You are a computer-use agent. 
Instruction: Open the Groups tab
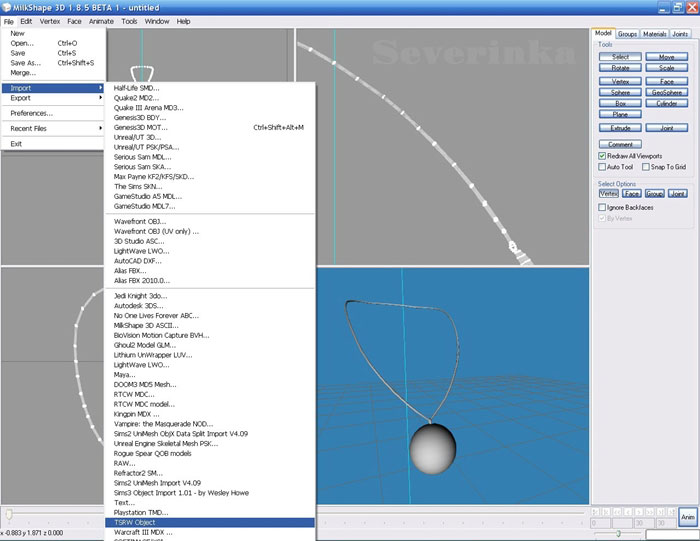click(627, 34)
